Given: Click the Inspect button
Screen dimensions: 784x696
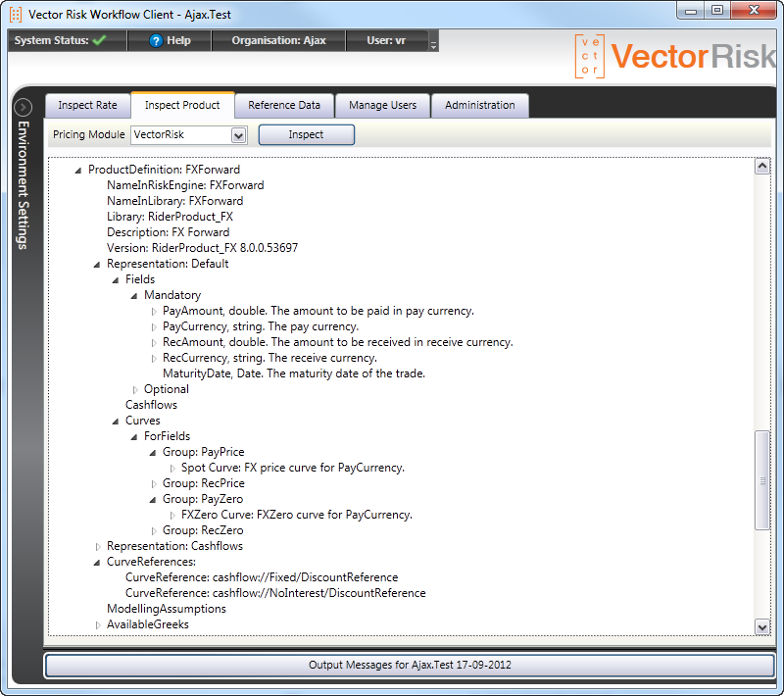Looking at the screenshot, I should [306, 134].
